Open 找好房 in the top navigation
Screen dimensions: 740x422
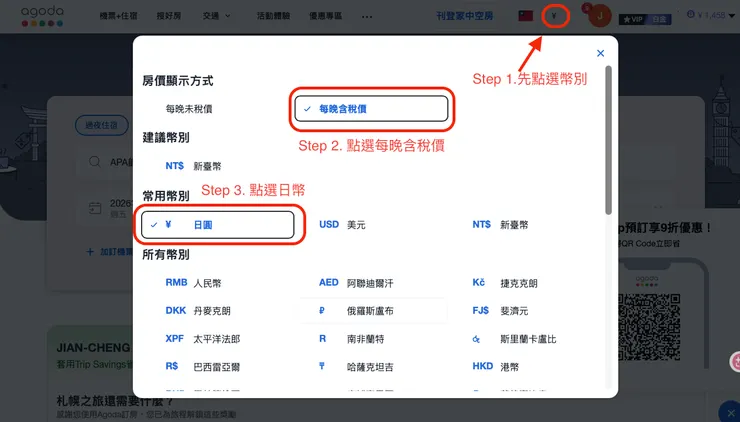click(x=169, y=16)
